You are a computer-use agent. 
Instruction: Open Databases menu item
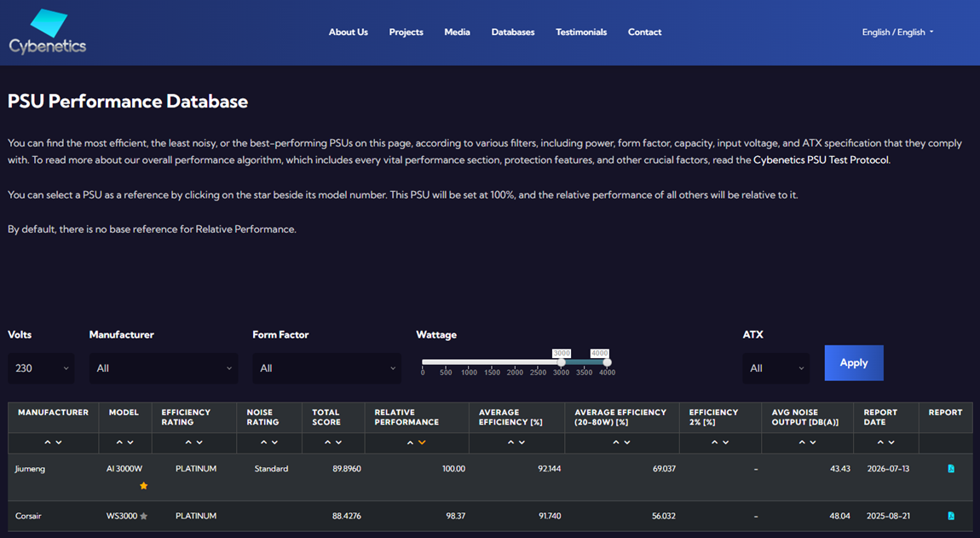click(x=513, y=32)
